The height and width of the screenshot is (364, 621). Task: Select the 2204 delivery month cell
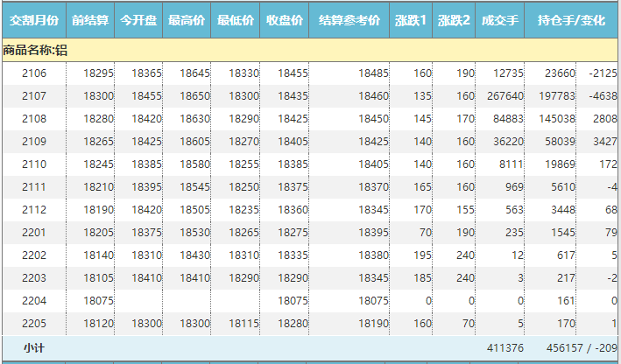click(34, 300)
